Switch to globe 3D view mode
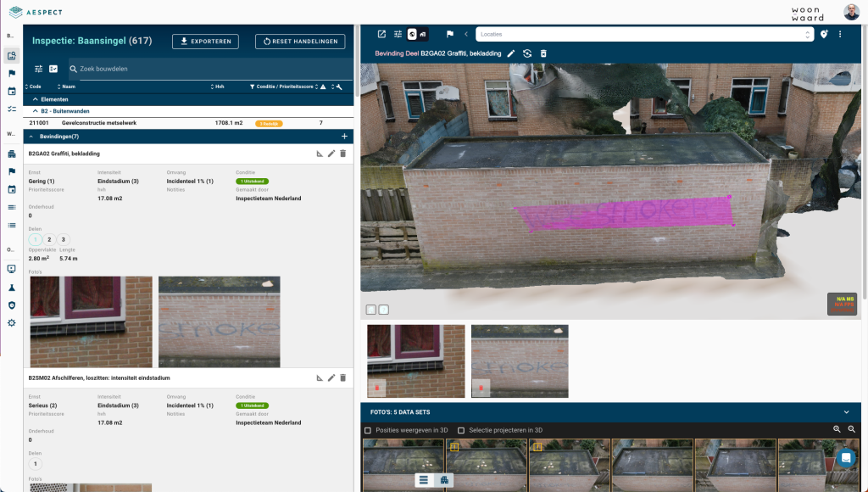This screenshot has width=868, height=492. [412, 34]
